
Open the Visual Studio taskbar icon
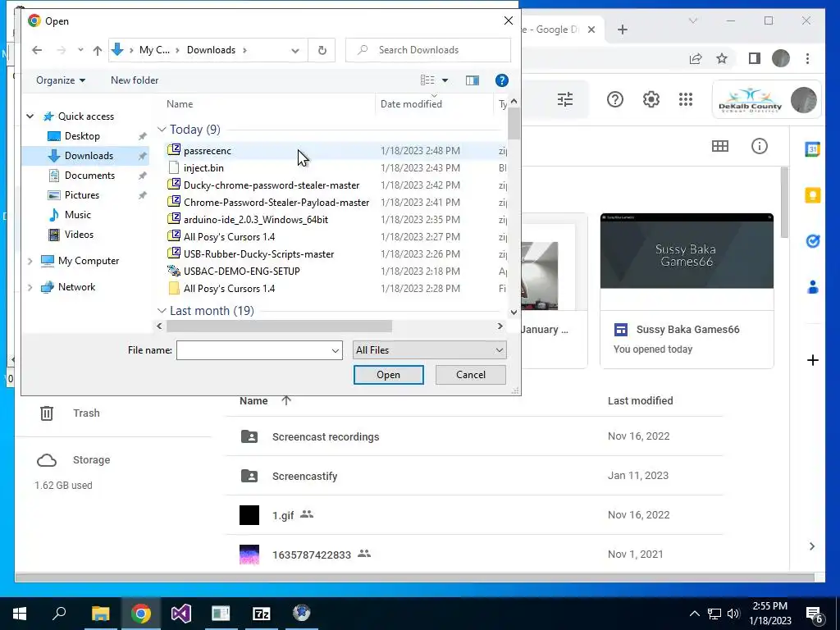[x=181, y=614]
